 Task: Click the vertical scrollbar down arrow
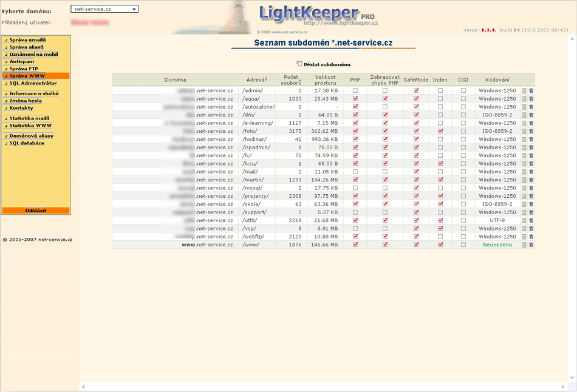click(572, 377)
